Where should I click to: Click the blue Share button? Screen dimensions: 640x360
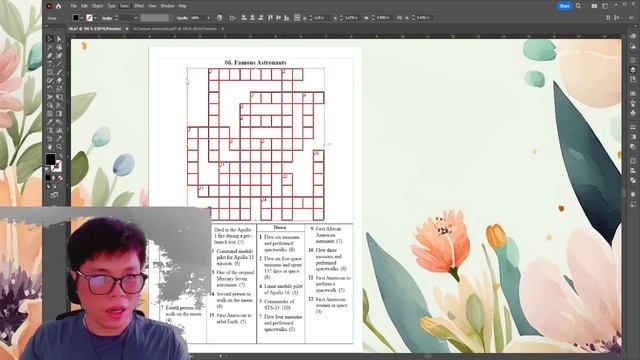(x=564, y=6)
